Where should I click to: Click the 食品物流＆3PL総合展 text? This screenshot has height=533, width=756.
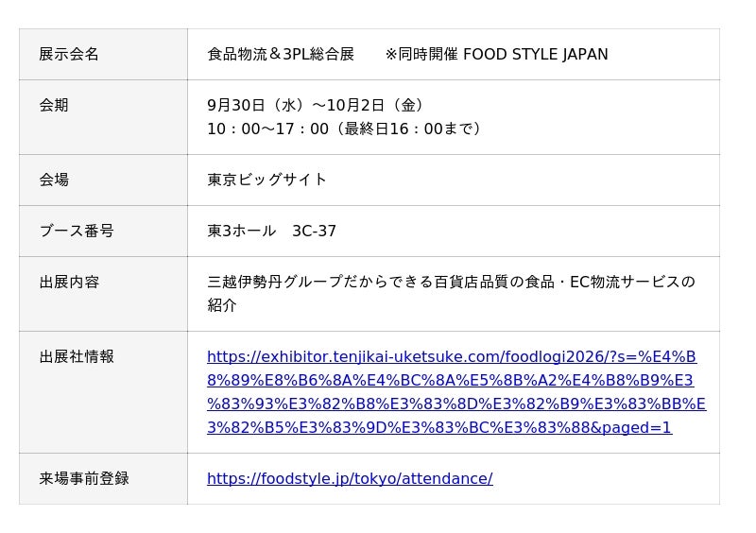point(281,54)
